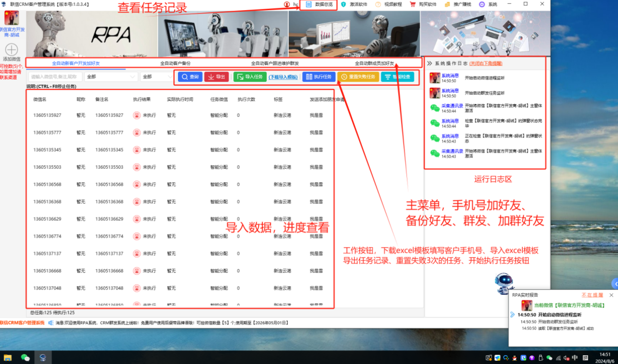The height and width of the screenshot is (364, 618).
Task: Click the 推广赚钱 coins icon
Action: coord(447,4)
